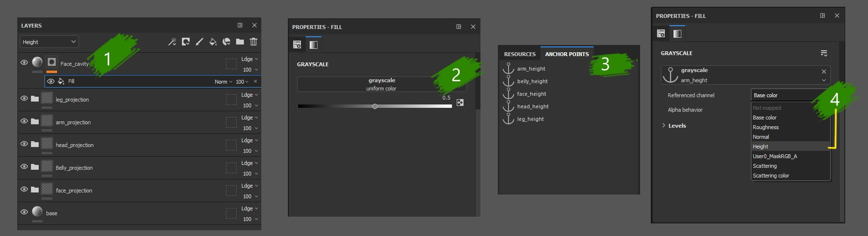Select the face_height anchor point
This screenshot has width=868, height=236.
pos(531,94)
